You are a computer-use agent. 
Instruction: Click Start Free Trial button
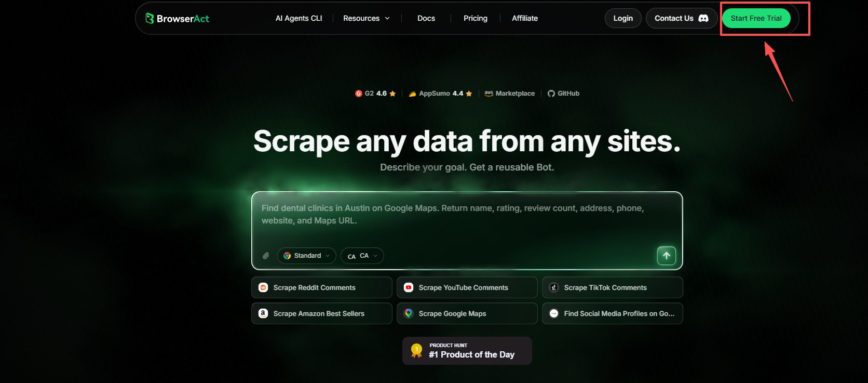[756, 18]
